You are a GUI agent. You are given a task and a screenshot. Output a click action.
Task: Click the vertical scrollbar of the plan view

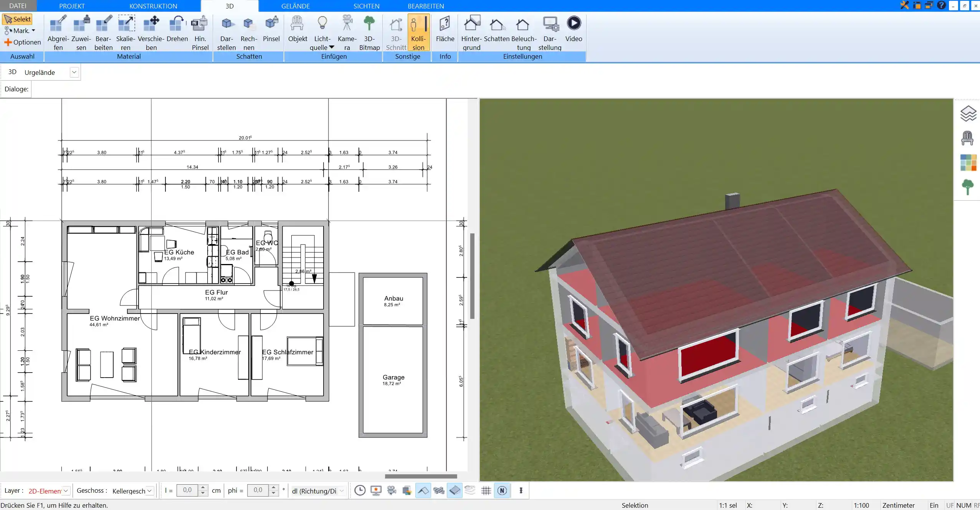pos(472,276)
